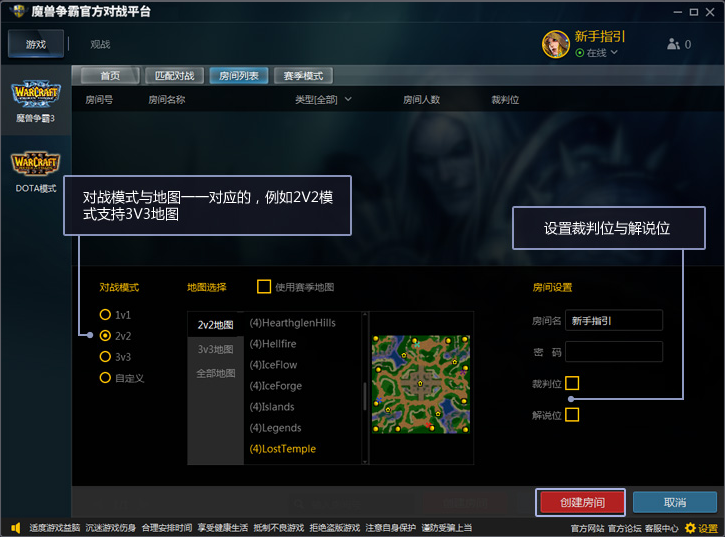The height and width of the screenshot is (537, 725).
Task: Open the 游戏 main tab
Action: pos(36,44)
